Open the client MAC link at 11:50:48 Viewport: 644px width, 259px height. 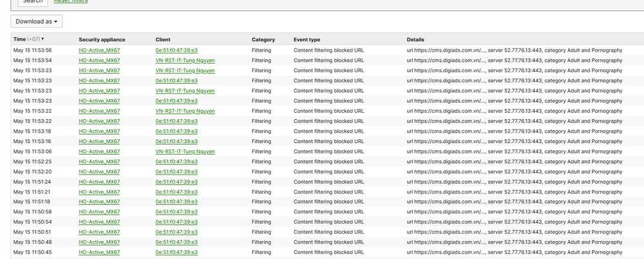coord(177,242)
